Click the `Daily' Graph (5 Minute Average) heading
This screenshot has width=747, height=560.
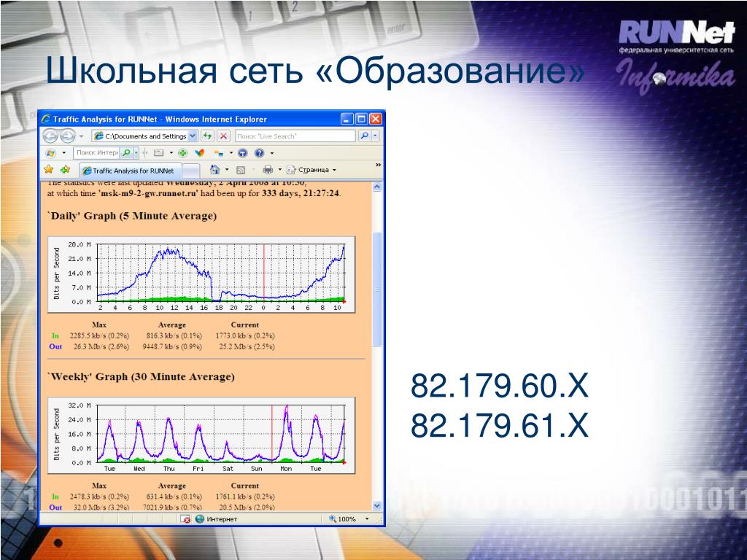(132, 216)
